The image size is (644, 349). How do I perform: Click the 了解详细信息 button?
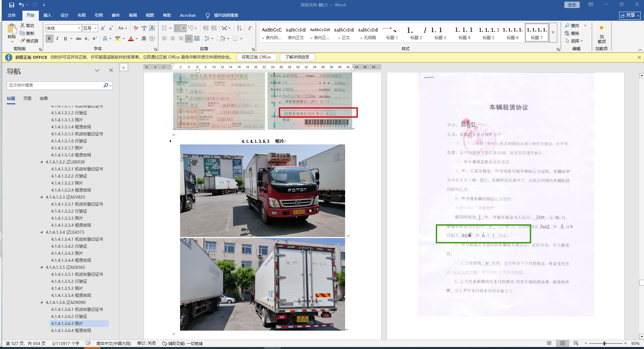click(x=297, y=57)
